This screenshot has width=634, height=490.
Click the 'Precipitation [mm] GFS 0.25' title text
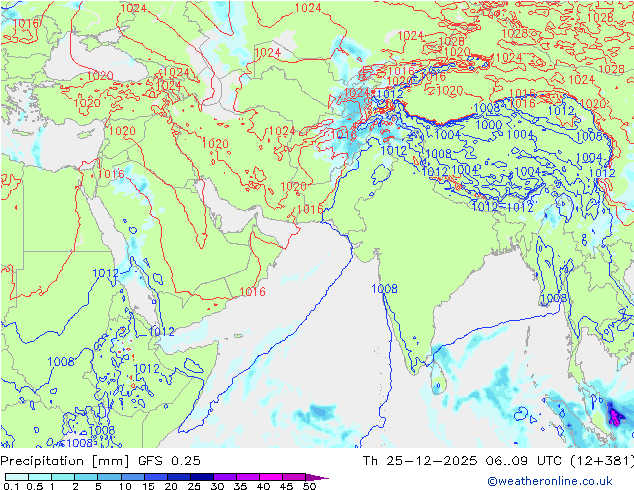pyautogui.click(x=100, y=461)
